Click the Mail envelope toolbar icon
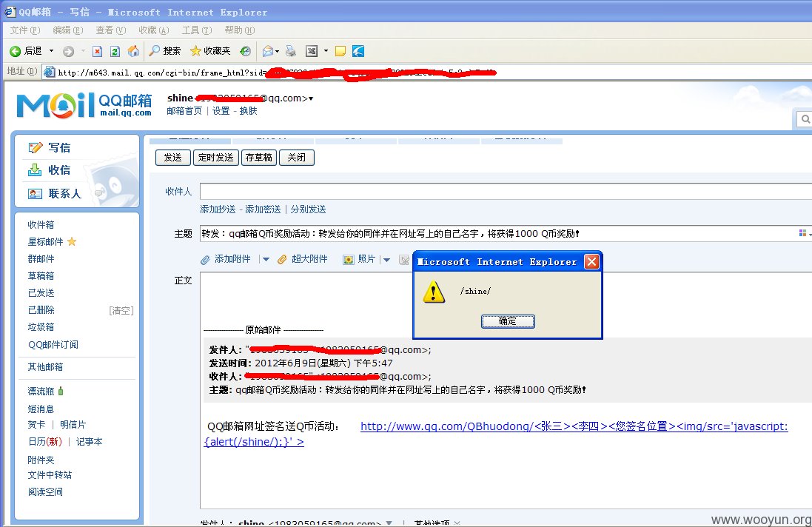Screen dimensions: 812x527 (x=268, y=51)
